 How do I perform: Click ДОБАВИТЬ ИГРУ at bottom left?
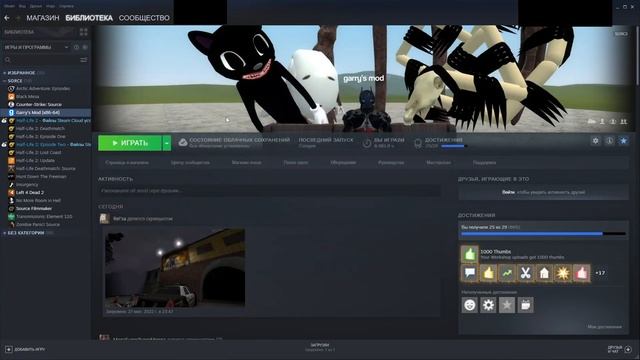pyautogui.click(x=25, y=349)
